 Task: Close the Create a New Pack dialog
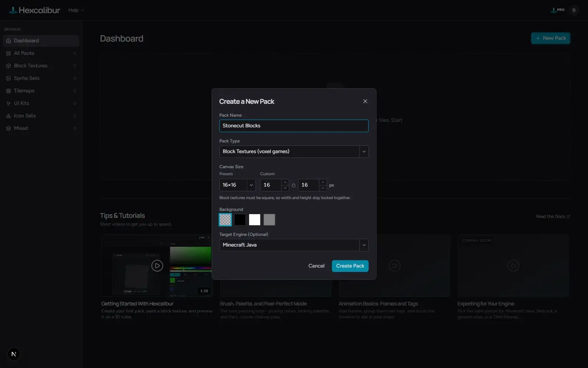point(365,101)
